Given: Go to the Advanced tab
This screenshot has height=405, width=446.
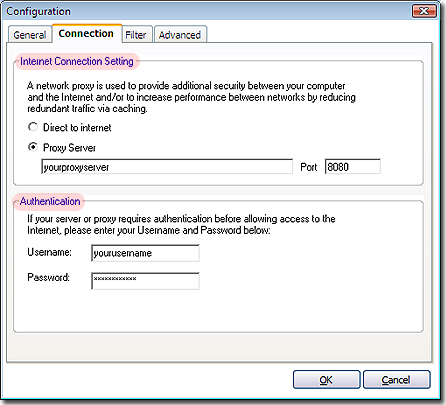Looking at the screenshot, I should pos(180,35).
